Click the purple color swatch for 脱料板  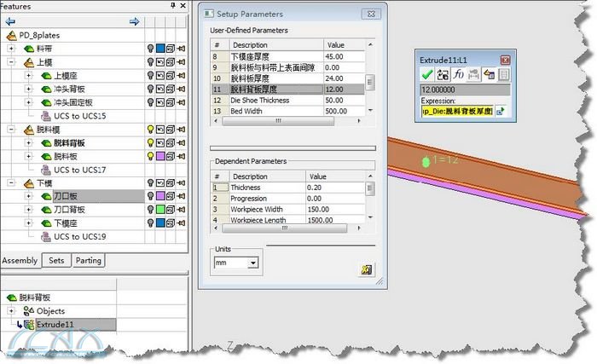[x=160, y=156]
